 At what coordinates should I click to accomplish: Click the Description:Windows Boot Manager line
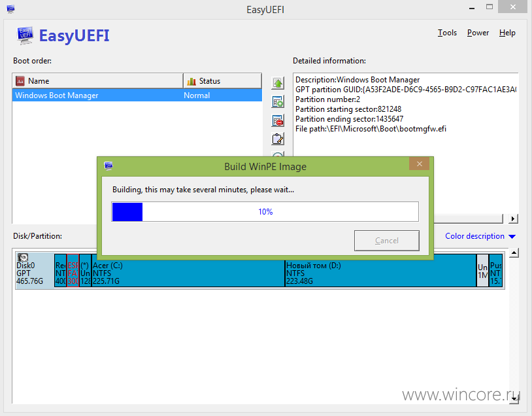point(357,80)
